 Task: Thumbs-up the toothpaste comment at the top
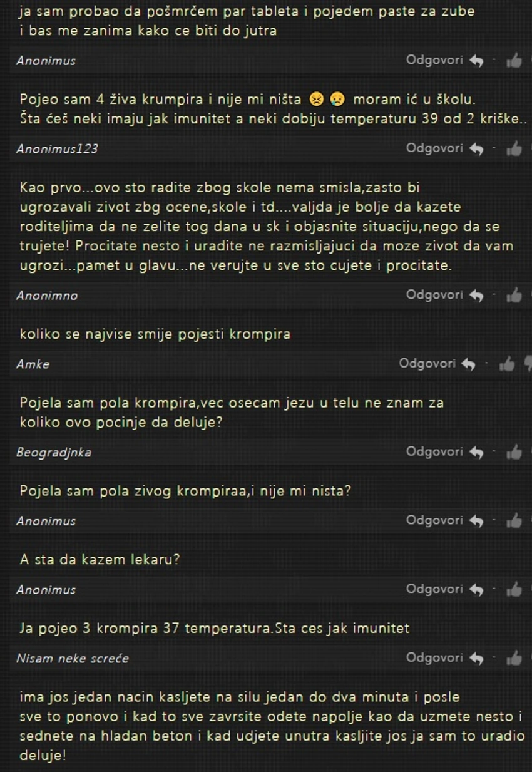[514, 61]
